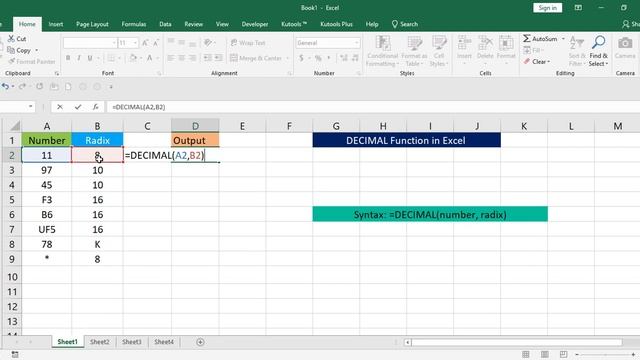Add a new sheet with plus button

(x=200, y=342)
